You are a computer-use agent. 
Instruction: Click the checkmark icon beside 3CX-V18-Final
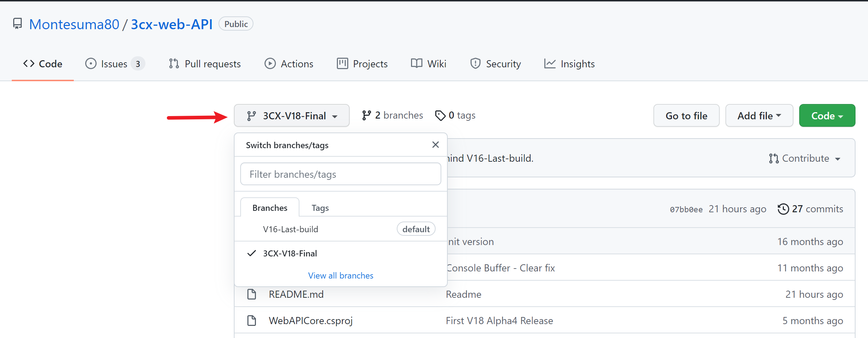252,253
